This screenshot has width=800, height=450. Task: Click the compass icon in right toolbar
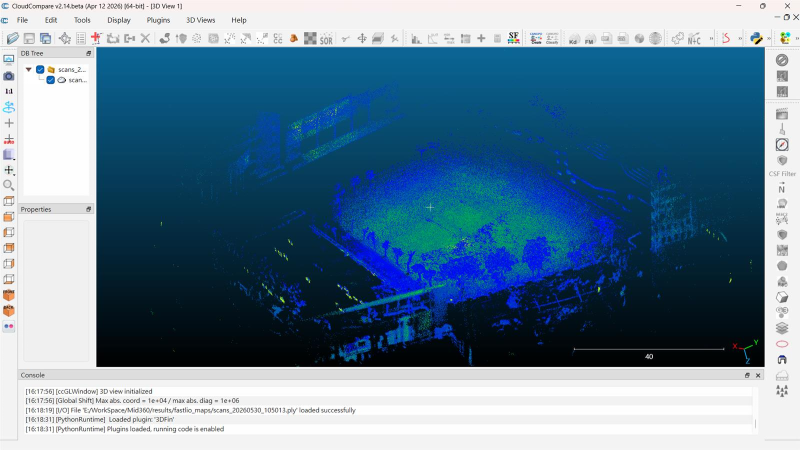(782, 145)
